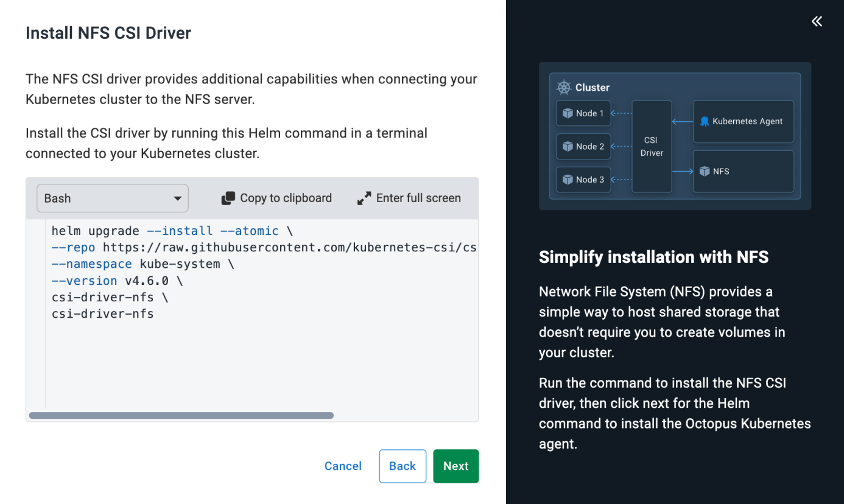Click the Octopus icon beside Kubernetes Agent
The width and height of the screenshot is (844, 504).
pos(705,121)
